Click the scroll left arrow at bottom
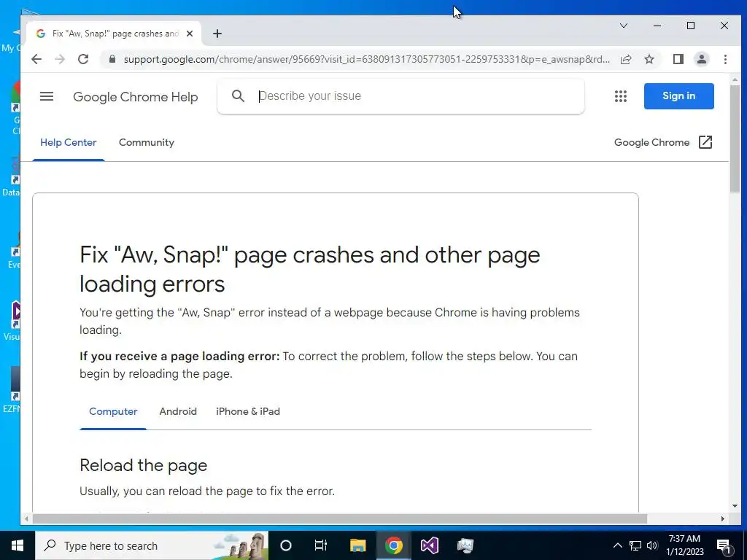Screen dimensions: 747x560 (27, 518)
